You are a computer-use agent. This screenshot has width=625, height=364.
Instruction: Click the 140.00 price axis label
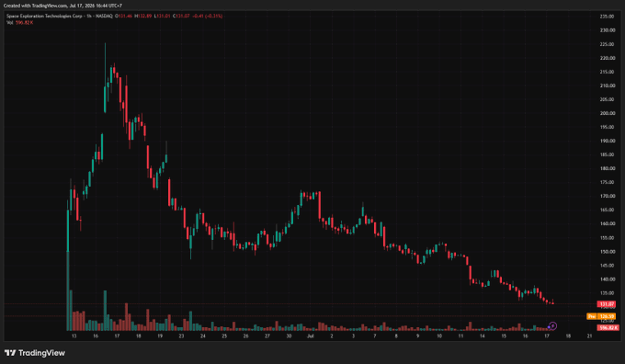(x=607, y=279)
